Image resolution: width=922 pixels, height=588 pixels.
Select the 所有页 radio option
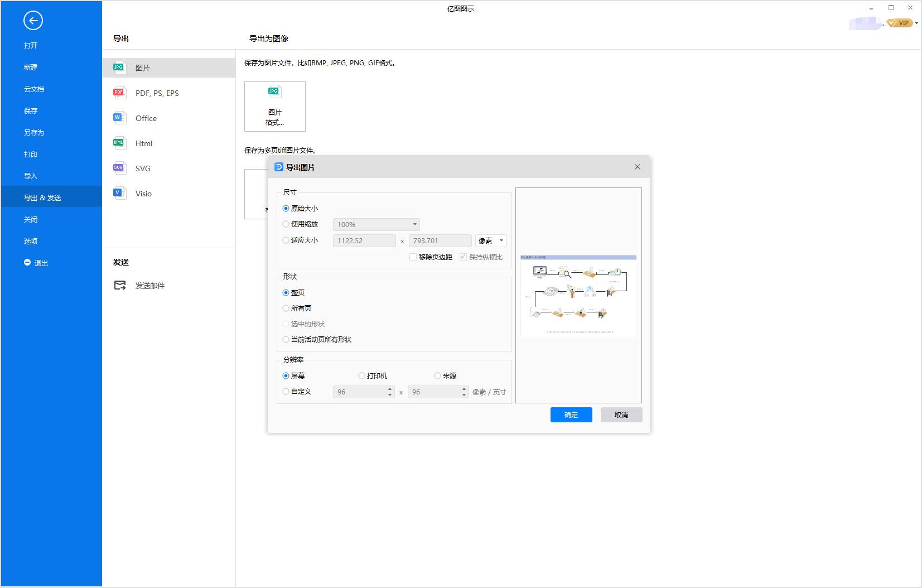click(x=286, y=309)
